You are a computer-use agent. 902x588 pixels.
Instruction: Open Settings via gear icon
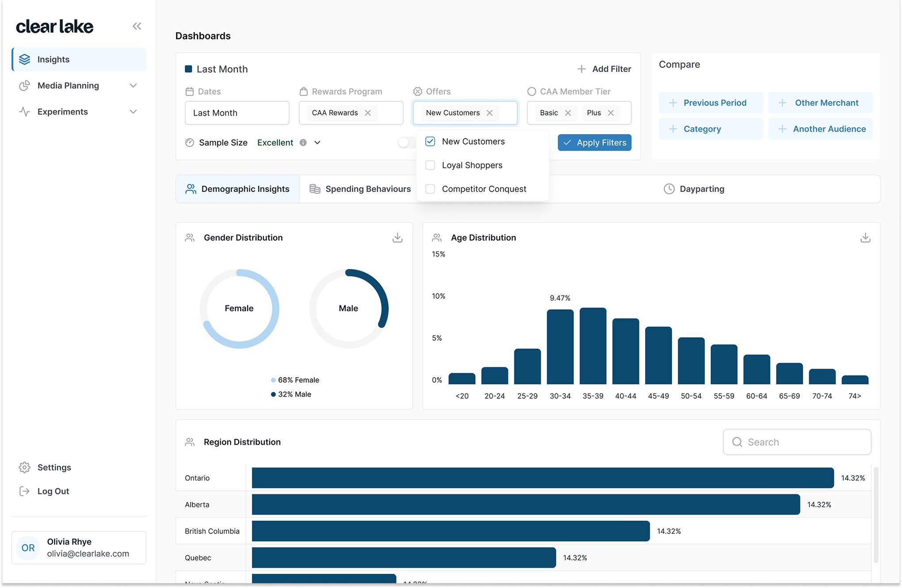click(24, 467)
